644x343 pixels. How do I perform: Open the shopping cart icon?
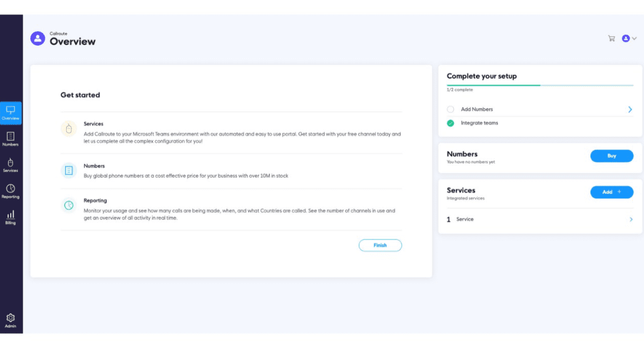[611, 38]
